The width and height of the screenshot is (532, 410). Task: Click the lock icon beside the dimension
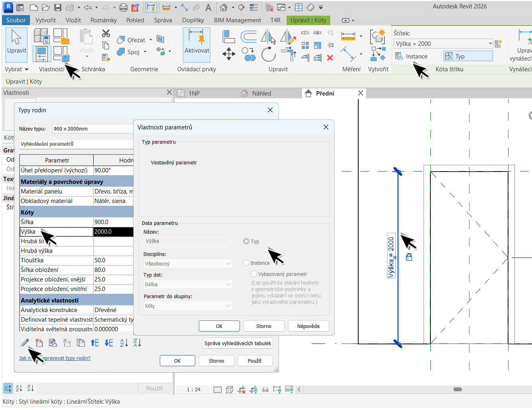coord(409,257)
